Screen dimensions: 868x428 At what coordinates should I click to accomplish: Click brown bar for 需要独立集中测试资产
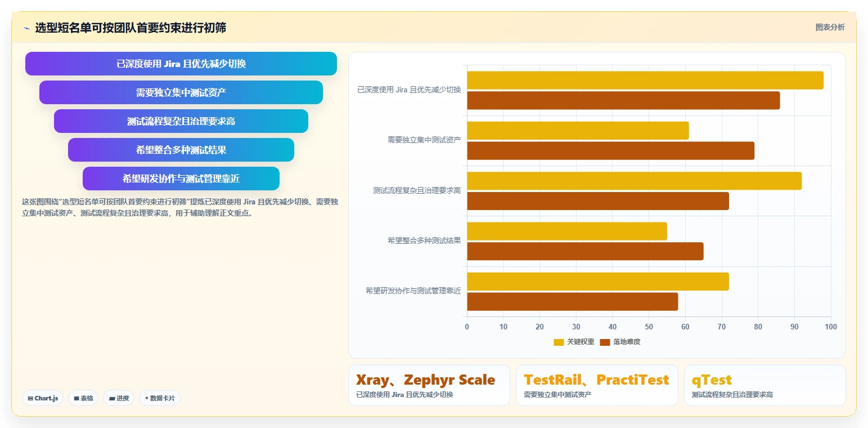point(610,150)
